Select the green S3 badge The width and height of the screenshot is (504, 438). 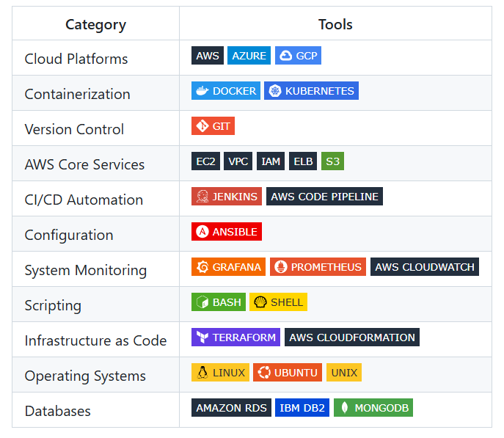pos(332,161)
